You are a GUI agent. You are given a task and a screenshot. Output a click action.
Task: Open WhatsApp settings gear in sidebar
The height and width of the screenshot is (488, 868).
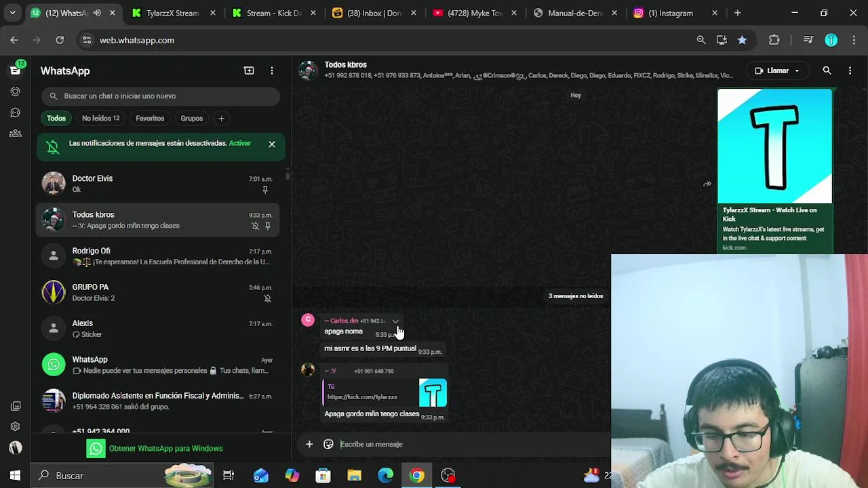pyautogui.click(x=15, y=426)
